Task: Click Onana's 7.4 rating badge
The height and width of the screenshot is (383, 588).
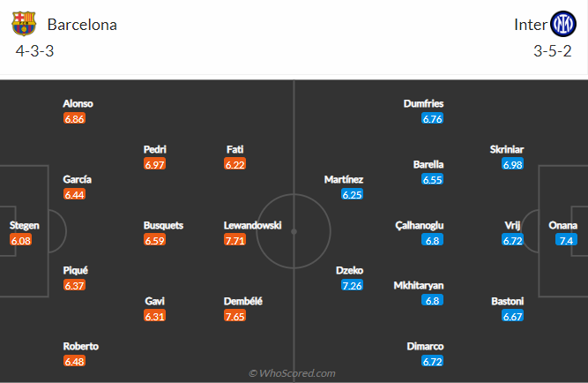Action: (566, 240)
